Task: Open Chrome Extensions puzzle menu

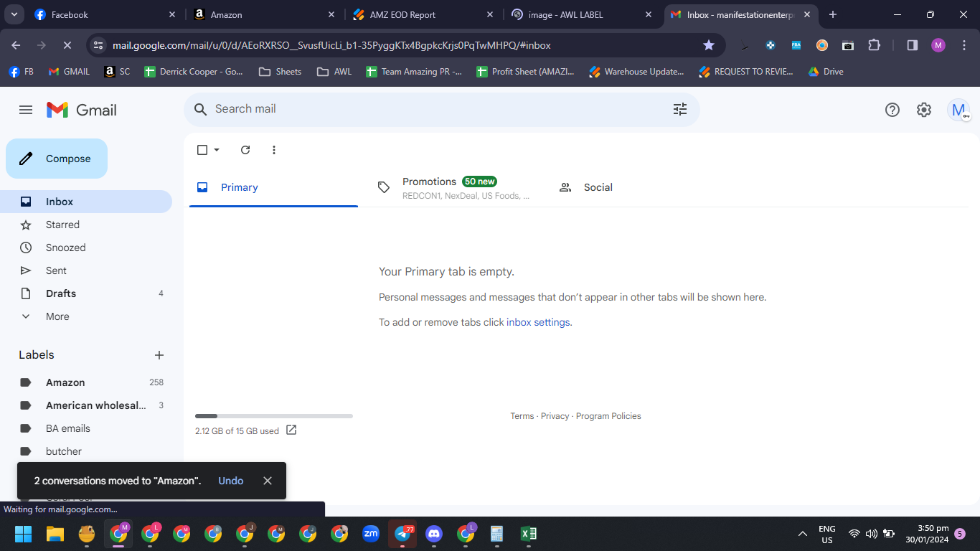Action: 874,45
